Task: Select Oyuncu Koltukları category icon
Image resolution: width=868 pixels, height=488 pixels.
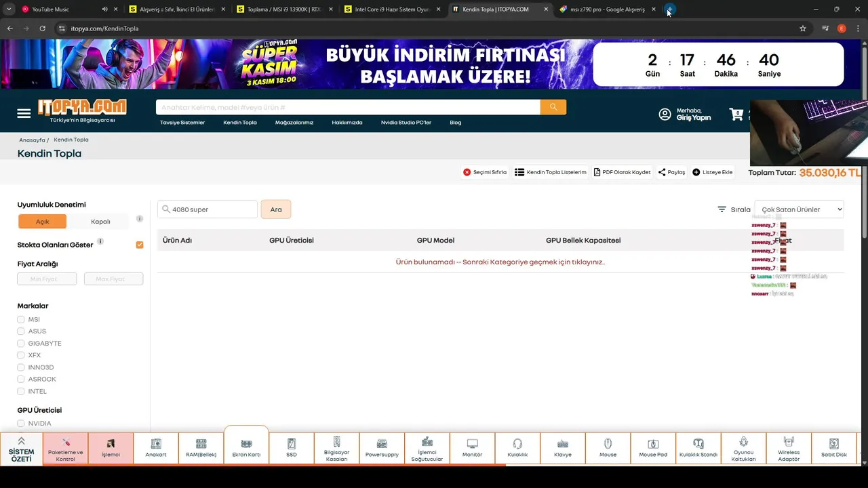Action: pyautogui.click(x=743, y=449)
